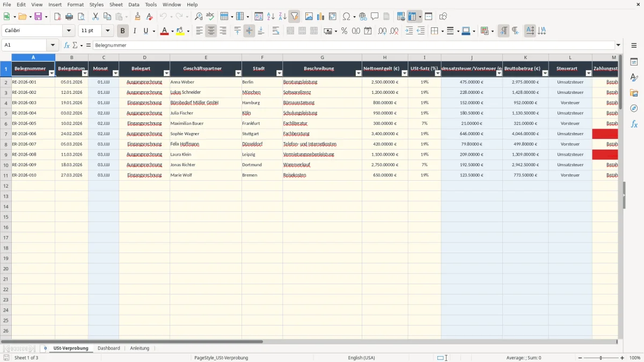This screenshot has height=362, width=644.
Task: Open sidebar Gallery icon
Action: point(634,93)
